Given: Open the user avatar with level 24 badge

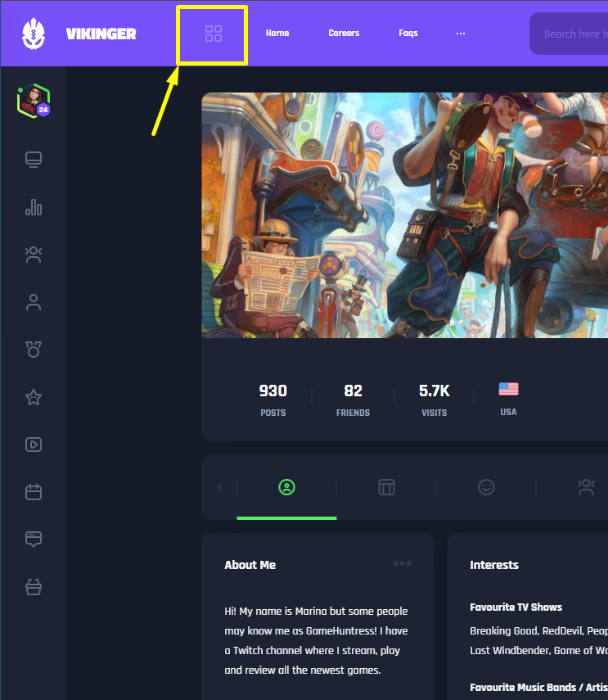Looking at the screenshot, I should point(34,101).
